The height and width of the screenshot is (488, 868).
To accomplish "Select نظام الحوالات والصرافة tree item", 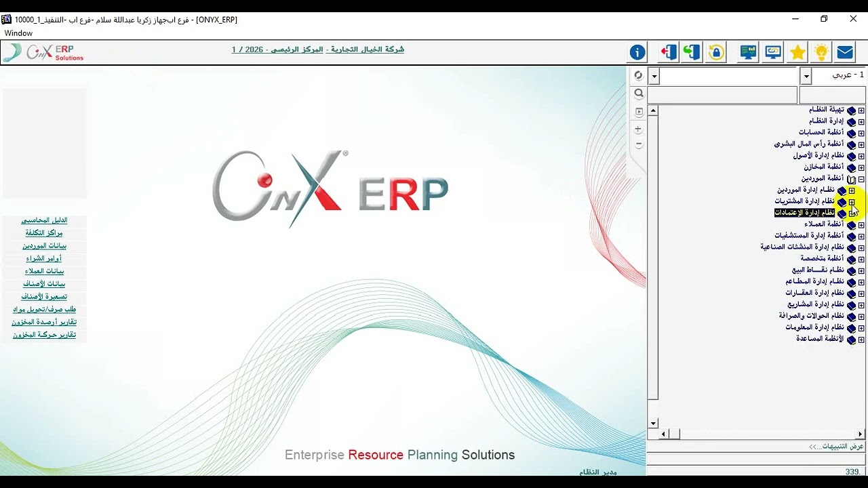I will coord(812,317).
